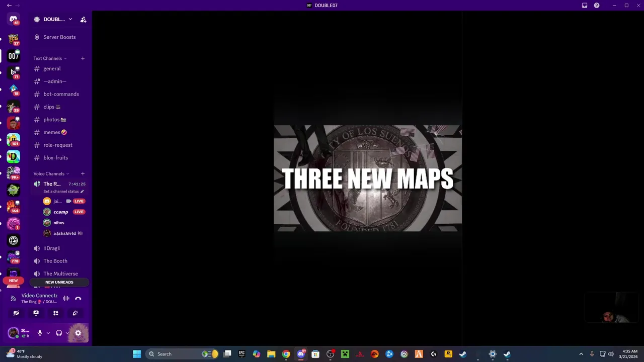This screenshot has height=362, width=644.
Task: Open the server icon with 778 badge
Action: (14, 257)
